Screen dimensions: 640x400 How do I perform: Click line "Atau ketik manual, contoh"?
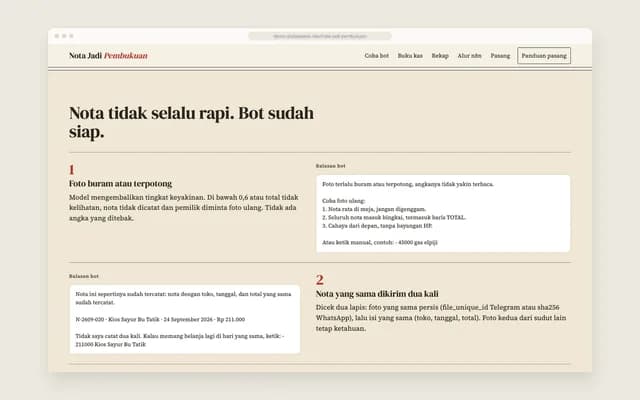pos(380,242)
